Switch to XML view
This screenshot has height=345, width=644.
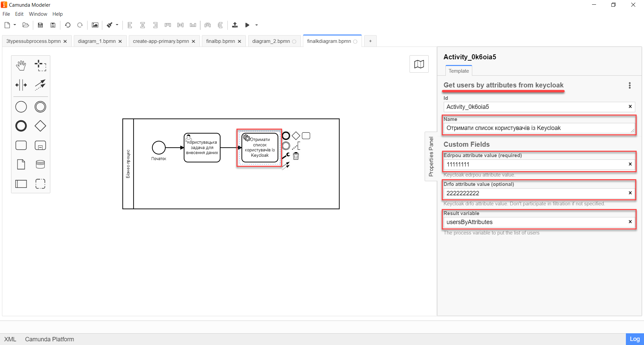tap(10, 339)
